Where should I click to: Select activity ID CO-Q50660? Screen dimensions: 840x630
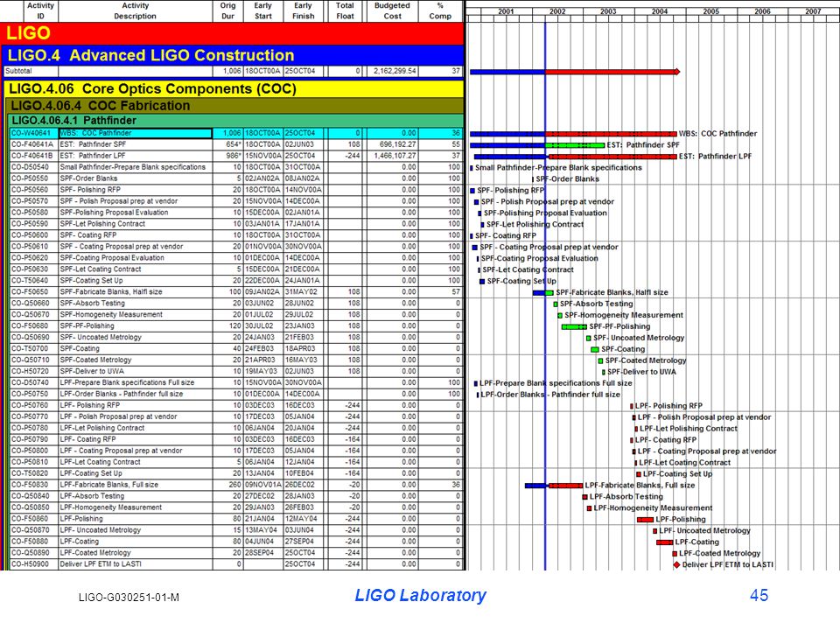tap(30, 303)
